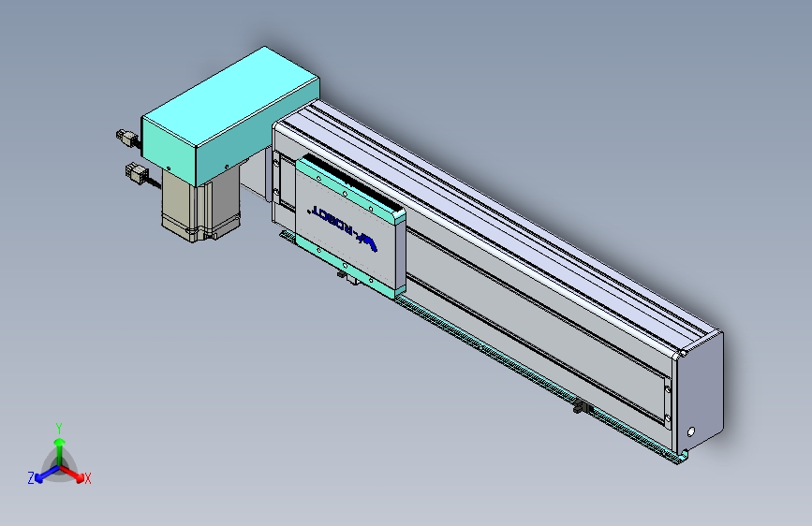Select the lower cable connector plug
The image size is (812, 526).
[137, 172]
